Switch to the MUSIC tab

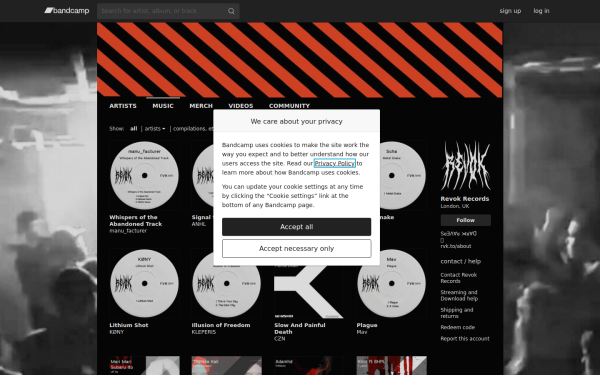tap(163, 106)
